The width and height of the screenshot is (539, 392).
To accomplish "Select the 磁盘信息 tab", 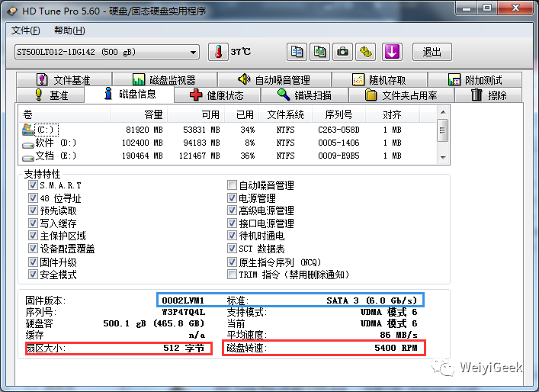I will click(x=130, y=94).
